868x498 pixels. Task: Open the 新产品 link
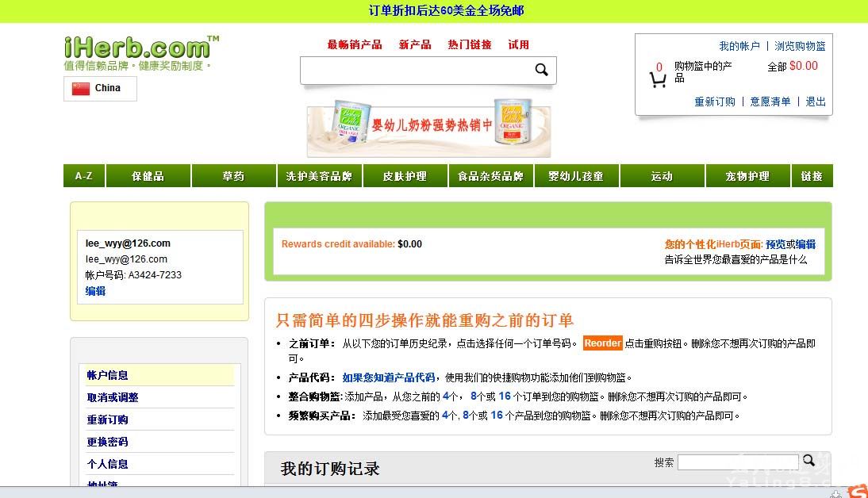click(415, 45)
